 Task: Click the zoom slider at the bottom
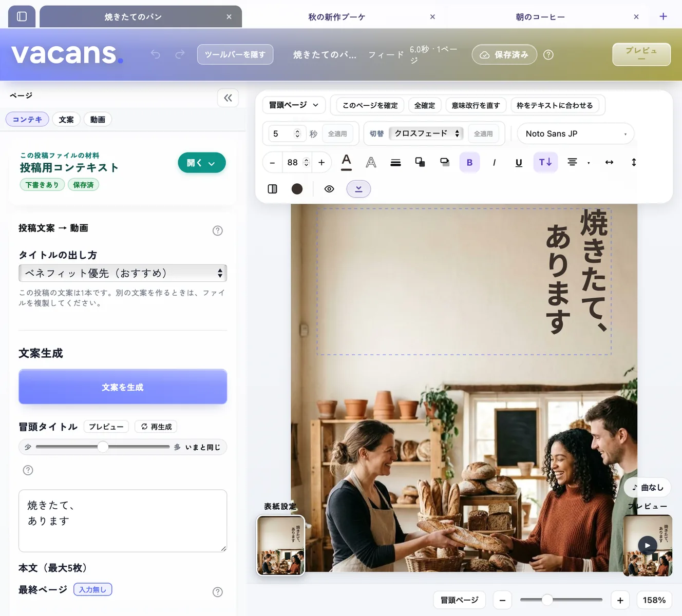(561, 600)
